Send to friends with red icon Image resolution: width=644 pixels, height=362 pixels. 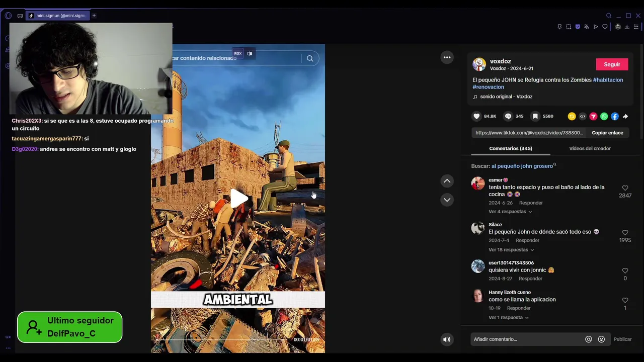[593, 116]
